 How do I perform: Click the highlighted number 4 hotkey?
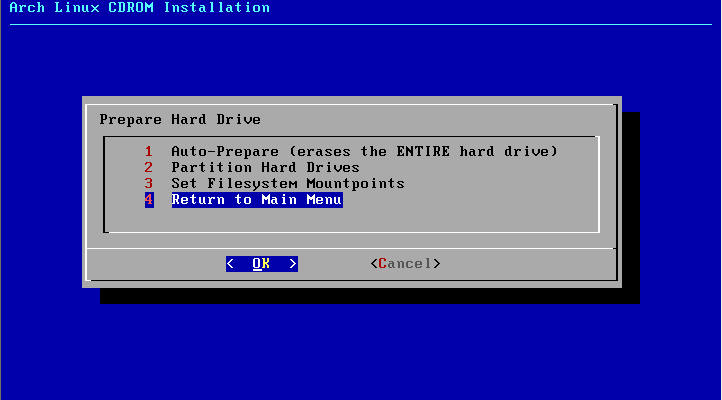[x=149, y=200]
